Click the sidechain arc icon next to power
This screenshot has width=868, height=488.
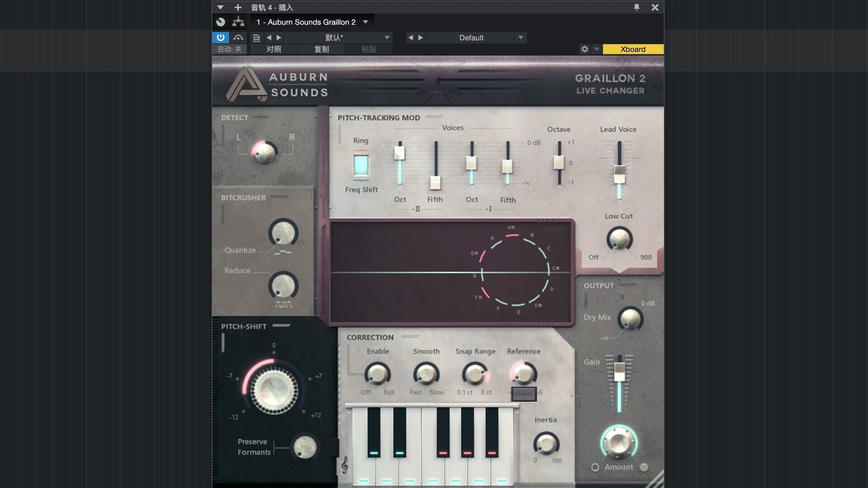click(238, 38)
